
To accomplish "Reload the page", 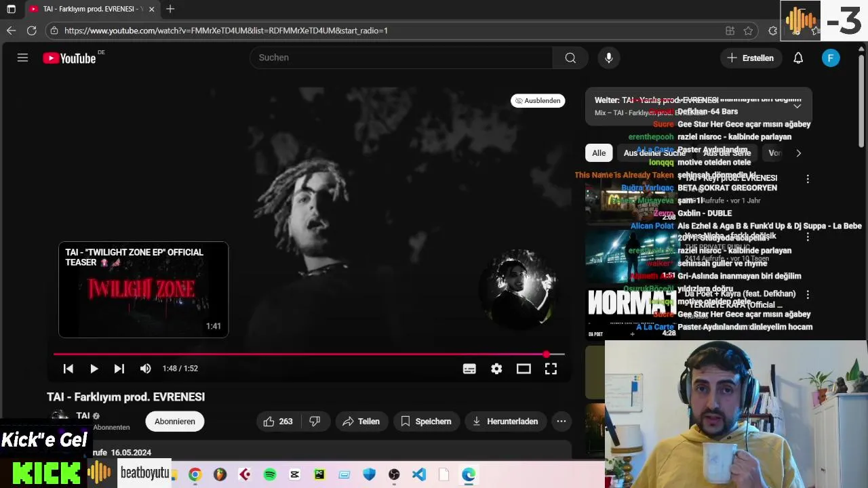I will [x=31, y=30].
